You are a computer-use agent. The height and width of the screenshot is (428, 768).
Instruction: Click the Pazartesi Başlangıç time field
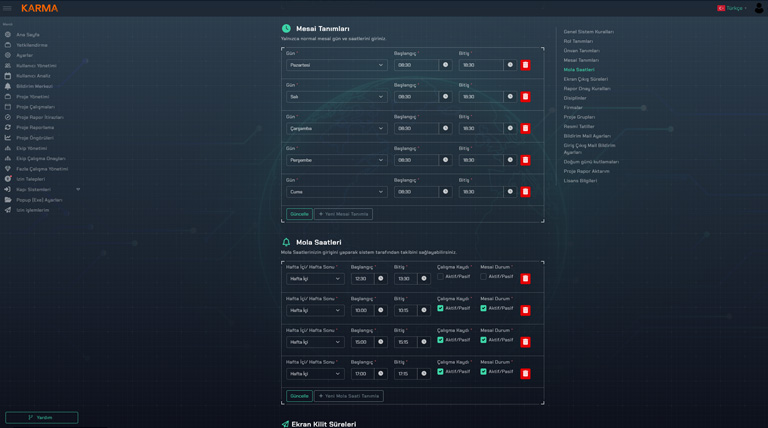[x=415, y=65]
